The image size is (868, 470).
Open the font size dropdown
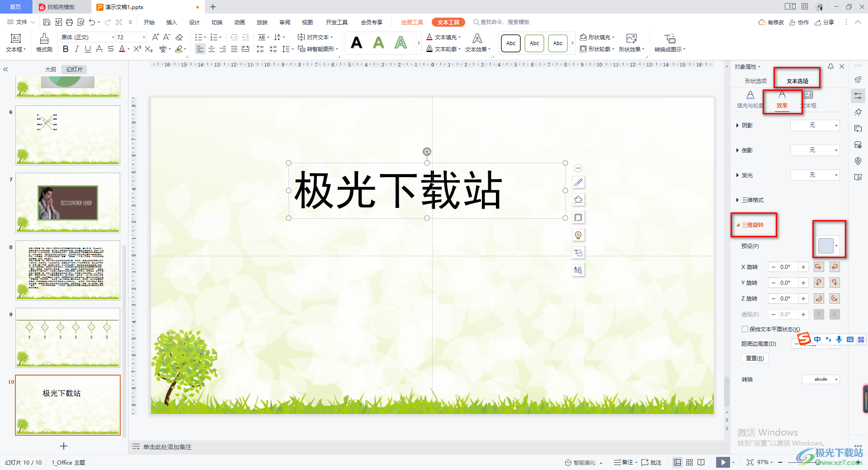[x=144, y=37]
